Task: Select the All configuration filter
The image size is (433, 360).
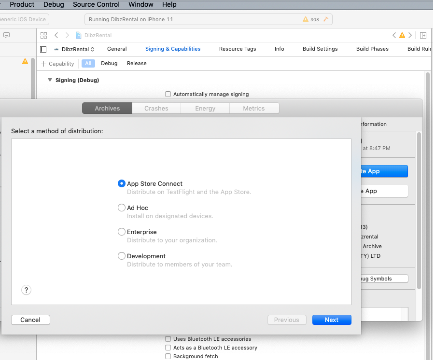Action: coord(88,63)
